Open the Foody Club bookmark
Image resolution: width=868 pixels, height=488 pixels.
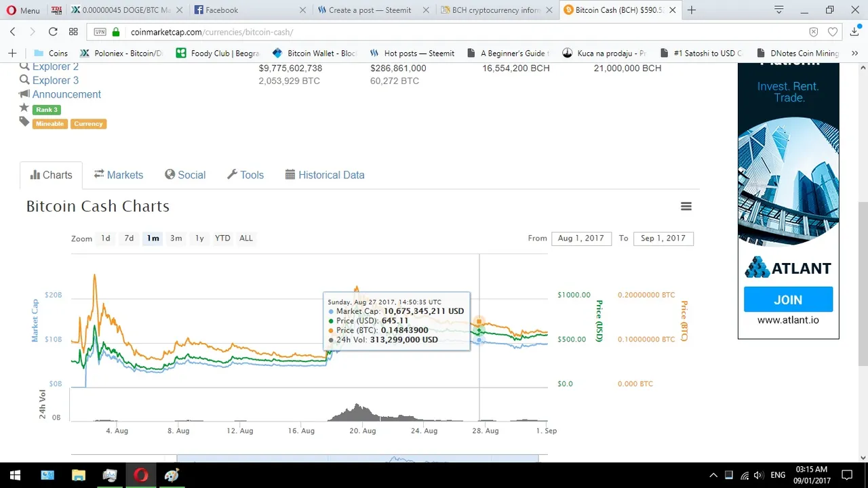[218, 53]
